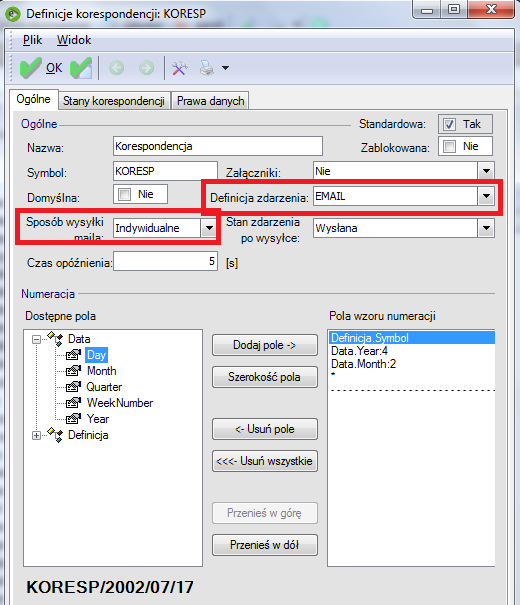Screen dimensions: 520x605
Task: Toggle the Domyślna checkbox
Action: pos(124,194)
